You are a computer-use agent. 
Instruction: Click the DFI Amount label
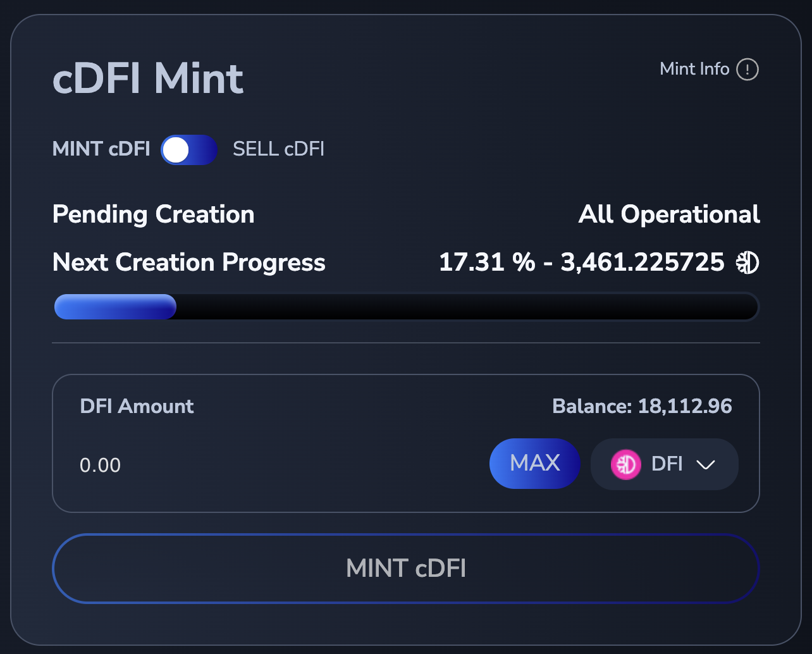(137, 406)
